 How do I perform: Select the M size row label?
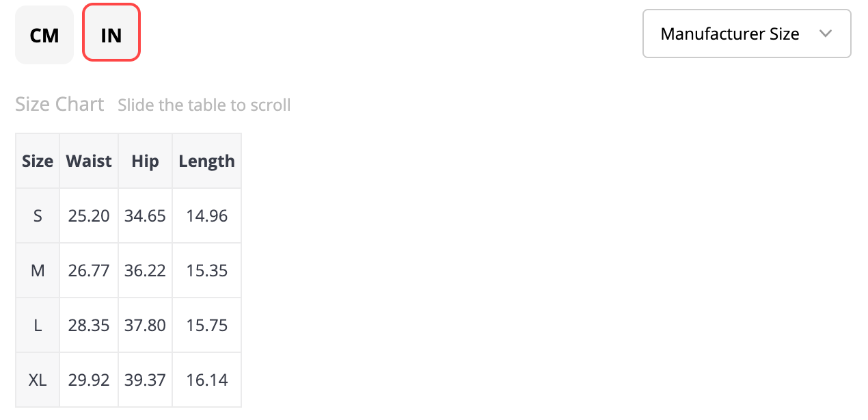point(38,270)
